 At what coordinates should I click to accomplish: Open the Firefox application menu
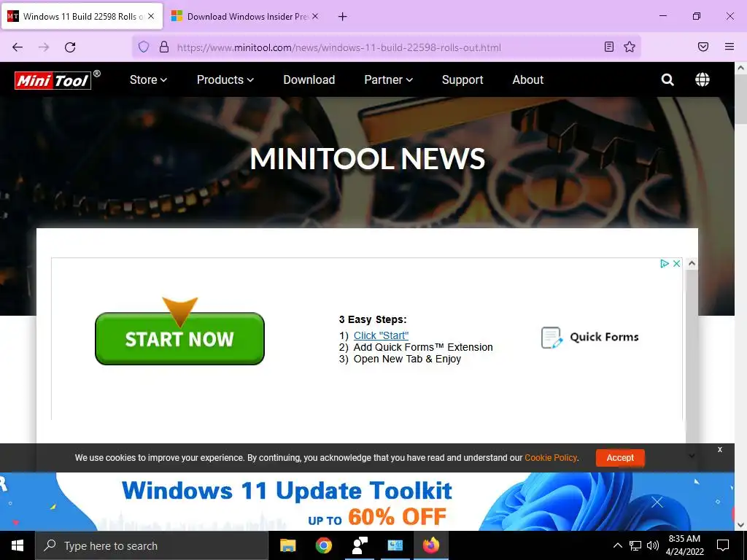(729, 47)
